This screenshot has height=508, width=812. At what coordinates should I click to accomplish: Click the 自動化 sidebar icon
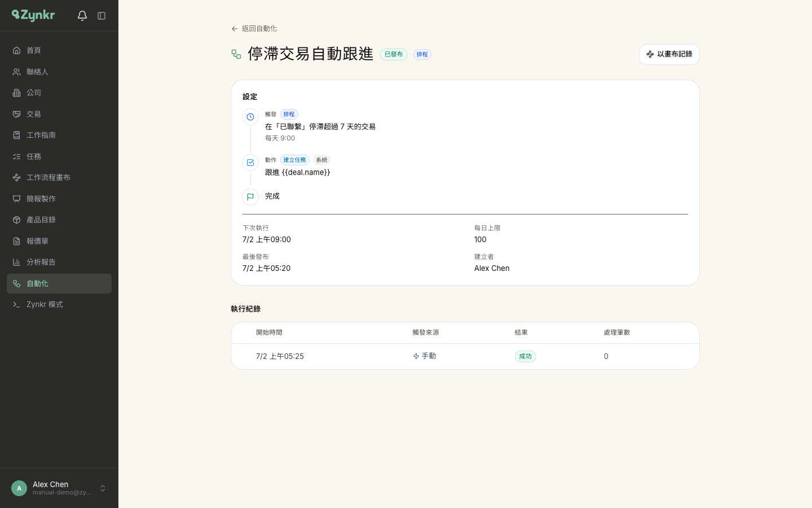coord(17,283)
